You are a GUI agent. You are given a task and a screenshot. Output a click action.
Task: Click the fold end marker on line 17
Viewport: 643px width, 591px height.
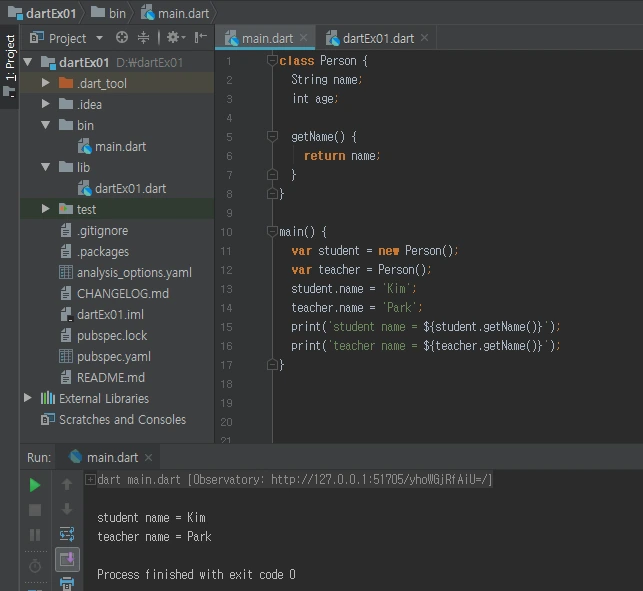[x=272, y=364]
